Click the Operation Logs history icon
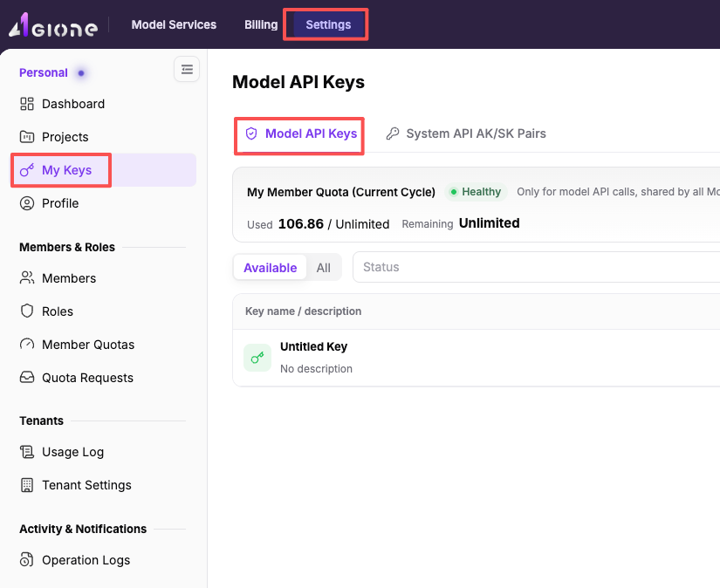 [27, 560]
